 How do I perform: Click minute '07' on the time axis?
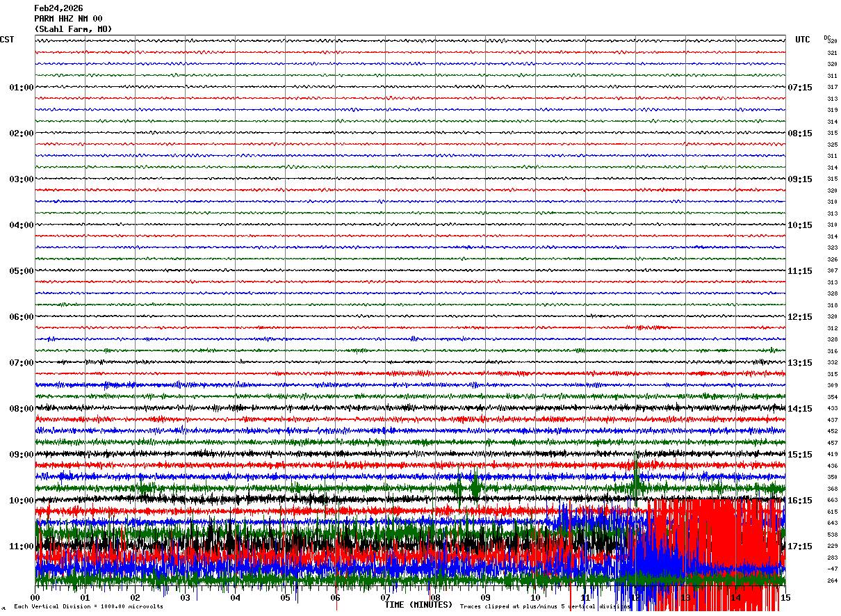385,598
